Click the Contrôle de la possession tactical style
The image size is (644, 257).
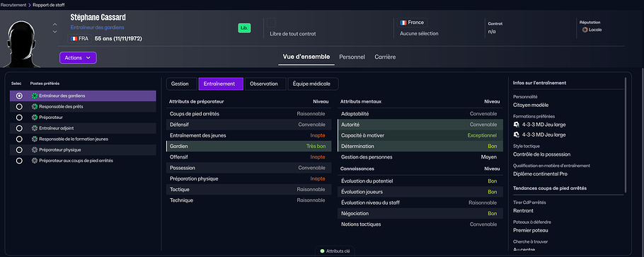(x=541, y=154)
